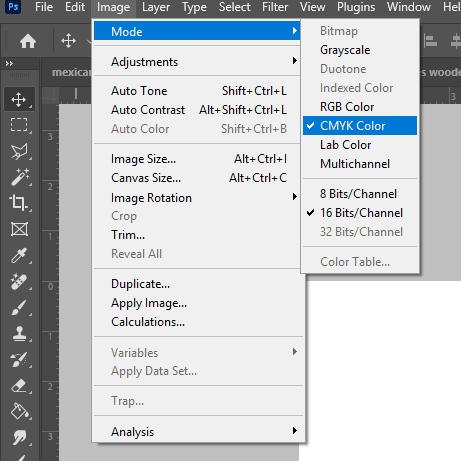The width and height of the screenshot is (461, 461).
Task: Click the Photoshop Ps logo icon
Action: [x=13, y=6]
